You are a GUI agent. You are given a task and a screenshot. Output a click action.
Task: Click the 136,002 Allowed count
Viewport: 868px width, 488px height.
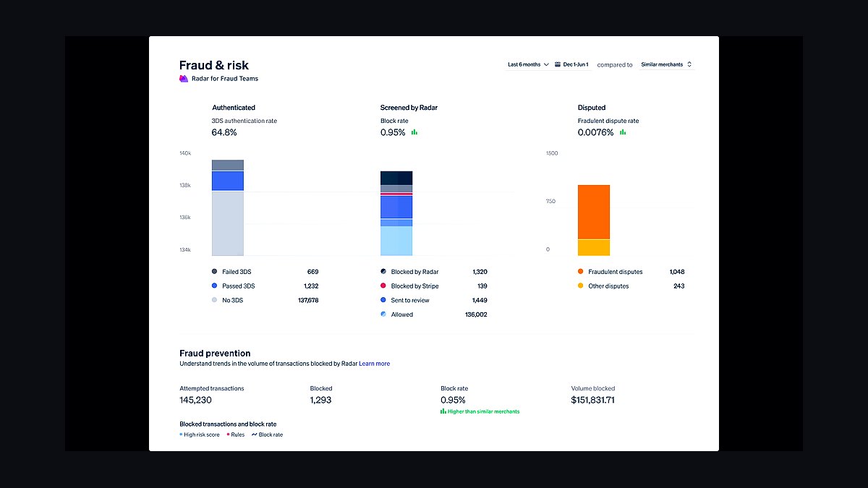pos(476,314)
